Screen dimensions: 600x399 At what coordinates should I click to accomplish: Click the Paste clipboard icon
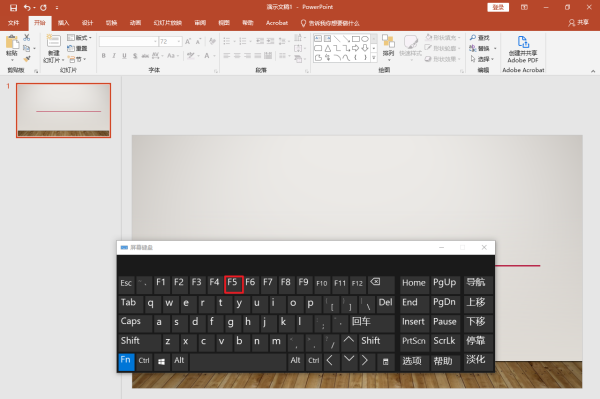(x=12, y=42)
